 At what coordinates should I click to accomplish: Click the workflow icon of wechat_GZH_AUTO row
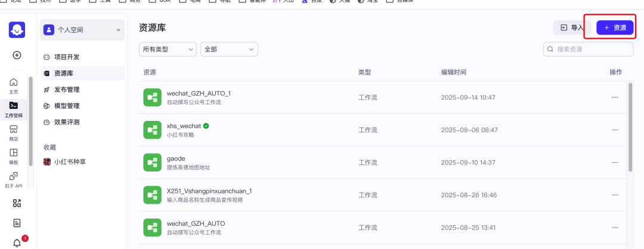point(152,228)
